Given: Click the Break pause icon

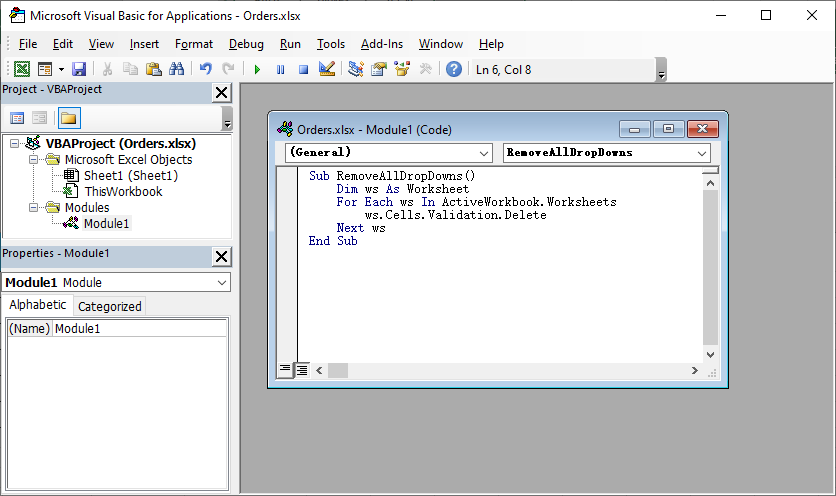Looking at the screenshot, I should pyautogui.click(x=280, y=69).
